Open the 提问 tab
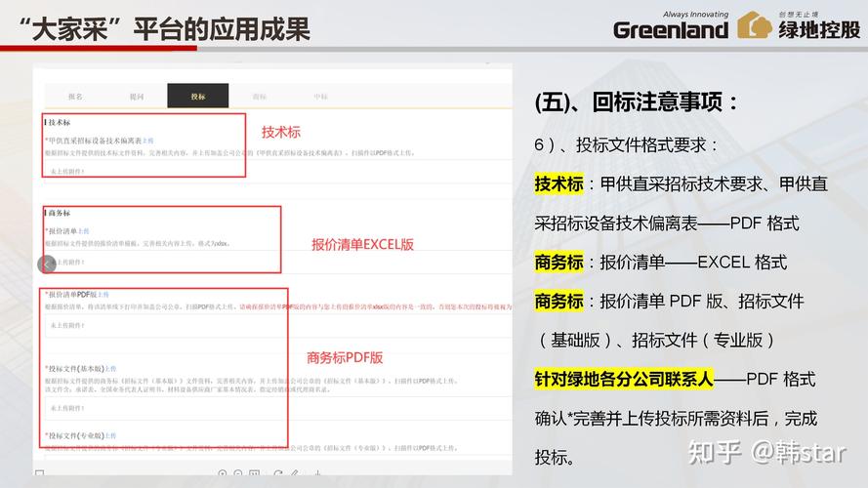Viewport: 868px width, 488px height. (137, 97)
